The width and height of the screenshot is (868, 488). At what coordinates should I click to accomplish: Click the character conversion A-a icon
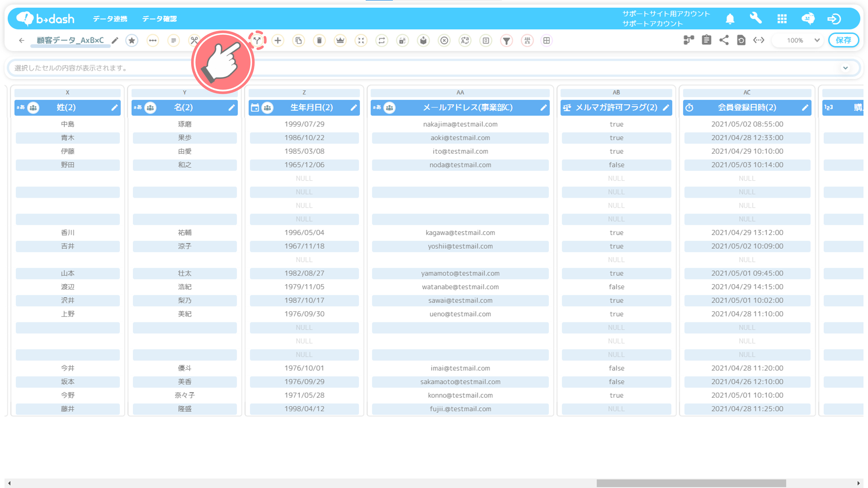coord(465,40)
